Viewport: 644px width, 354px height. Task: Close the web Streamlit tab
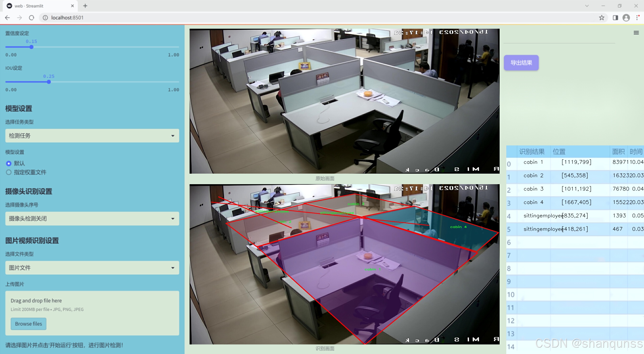[72, 6]
